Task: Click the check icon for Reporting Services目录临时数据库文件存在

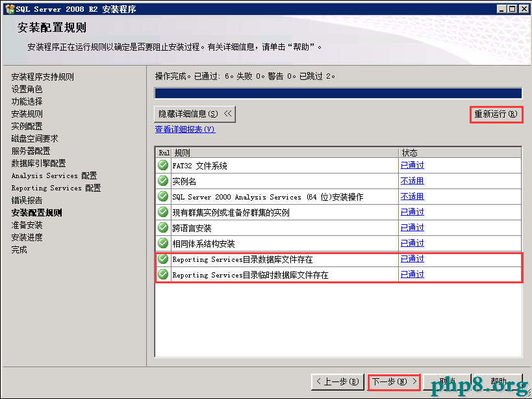Action: pyautogui.click(x=163, y=274)
